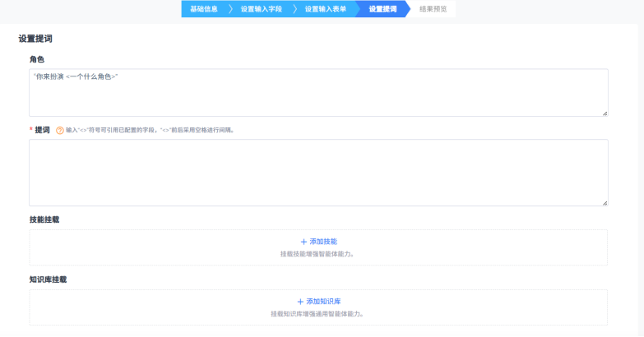Click the 知识库挂载 section label
The height and width of the screenshot is (337, 644).
(48, 279)
